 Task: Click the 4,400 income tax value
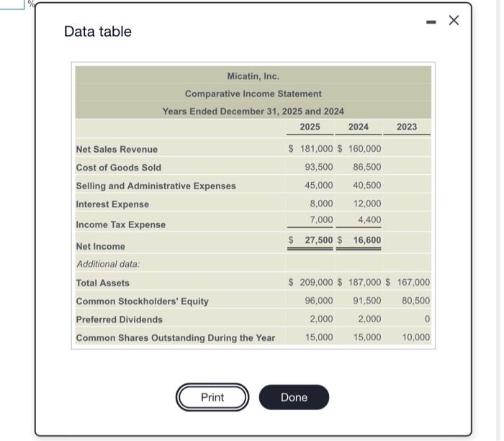[x=369, y=220]
